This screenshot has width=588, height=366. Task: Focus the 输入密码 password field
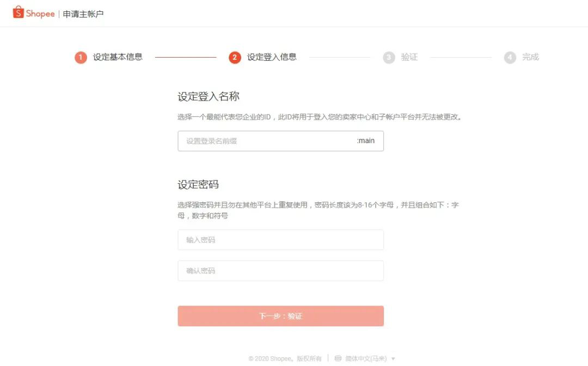point(280,240)
